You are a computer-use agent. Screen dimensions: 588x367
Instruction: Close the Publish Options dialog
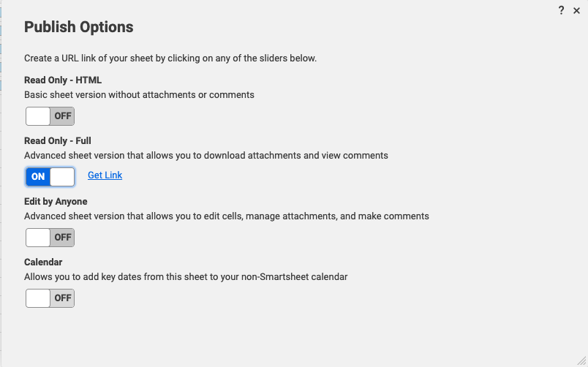pos(577,11)
